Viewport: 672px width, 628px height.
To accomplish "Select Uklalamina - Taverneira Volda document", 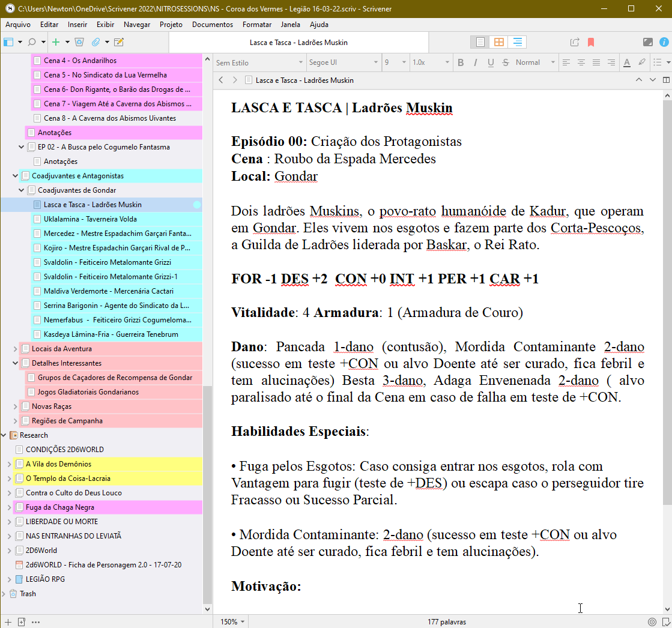I will [117, 219].
